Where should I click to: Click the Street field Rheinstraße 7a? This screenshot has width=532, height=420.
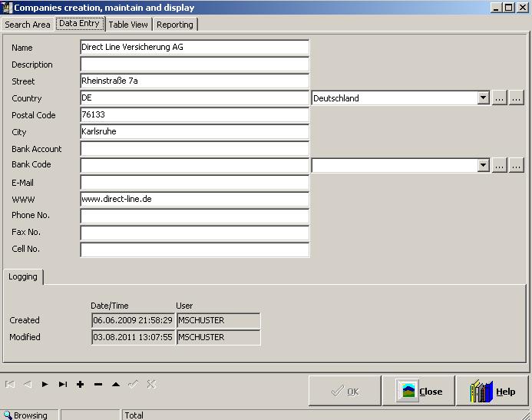coord(195,81)
